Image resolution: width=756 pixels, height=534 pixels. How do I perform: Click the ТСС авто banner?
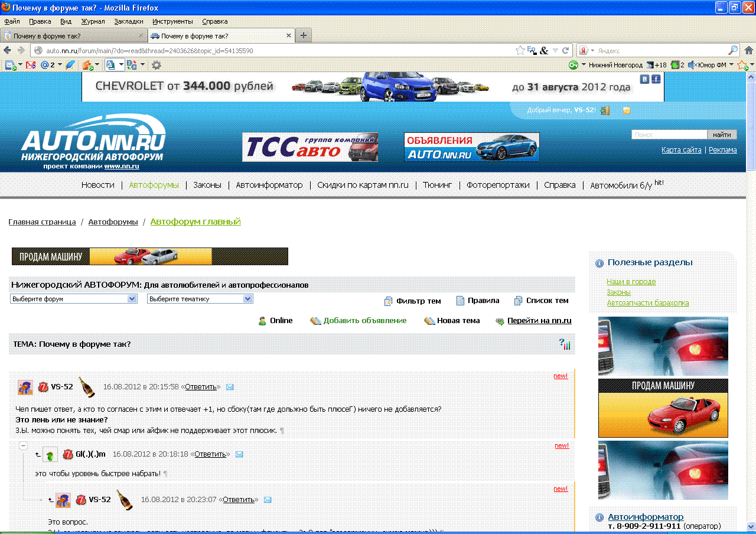click(x=310, y=147)
